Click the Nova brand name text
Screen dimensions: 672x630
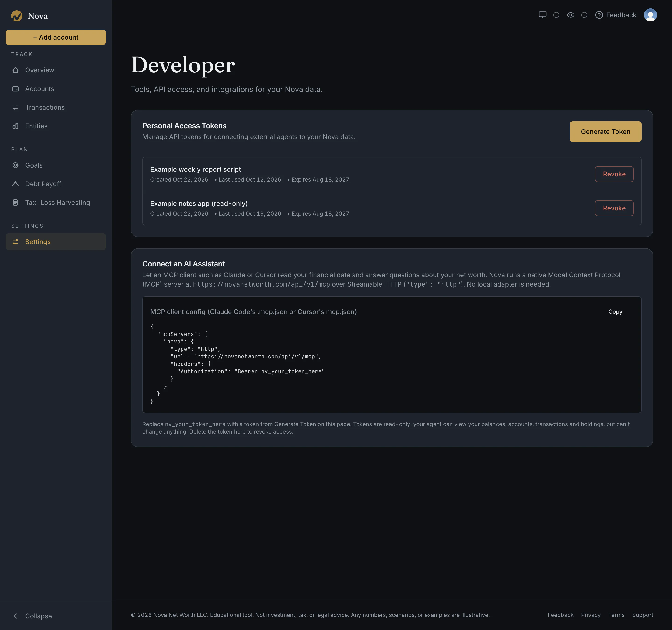38,16
